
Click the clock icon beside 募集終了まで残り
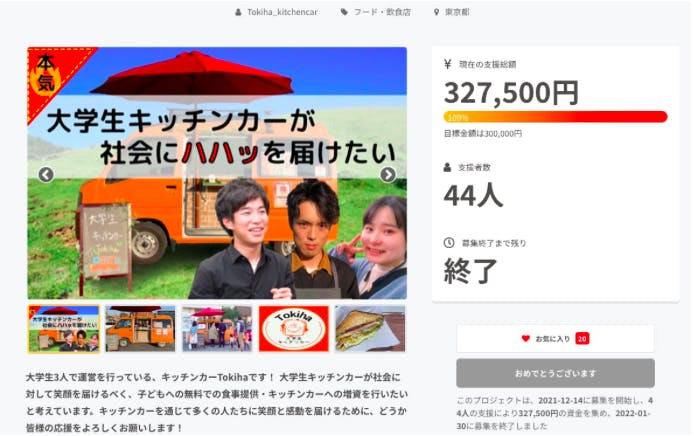point(449,243)
